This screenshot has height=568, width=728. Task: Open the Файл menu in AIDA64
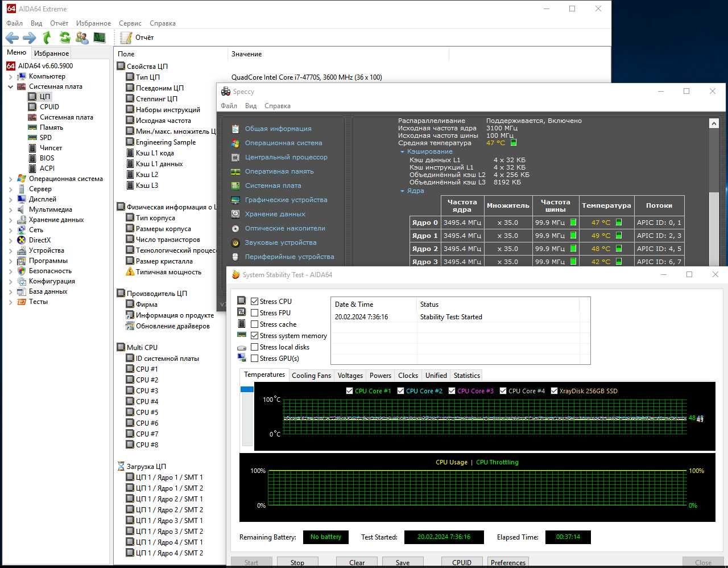tap(14, 23)
